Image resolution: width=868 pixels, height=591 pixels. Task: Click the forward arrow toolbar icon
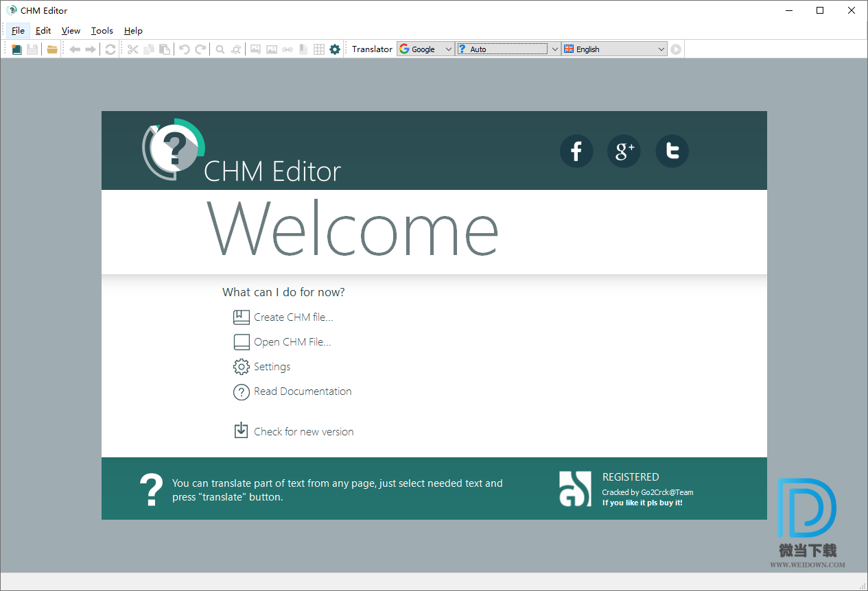90,49
